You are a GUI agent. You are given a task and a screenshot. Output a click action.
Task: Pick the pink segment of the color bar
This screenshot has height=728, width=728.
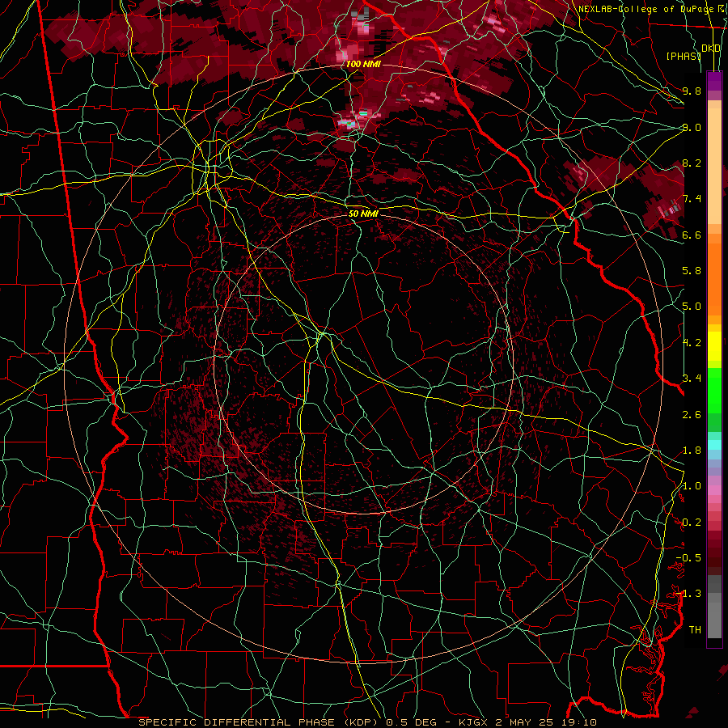coord(714,490)
